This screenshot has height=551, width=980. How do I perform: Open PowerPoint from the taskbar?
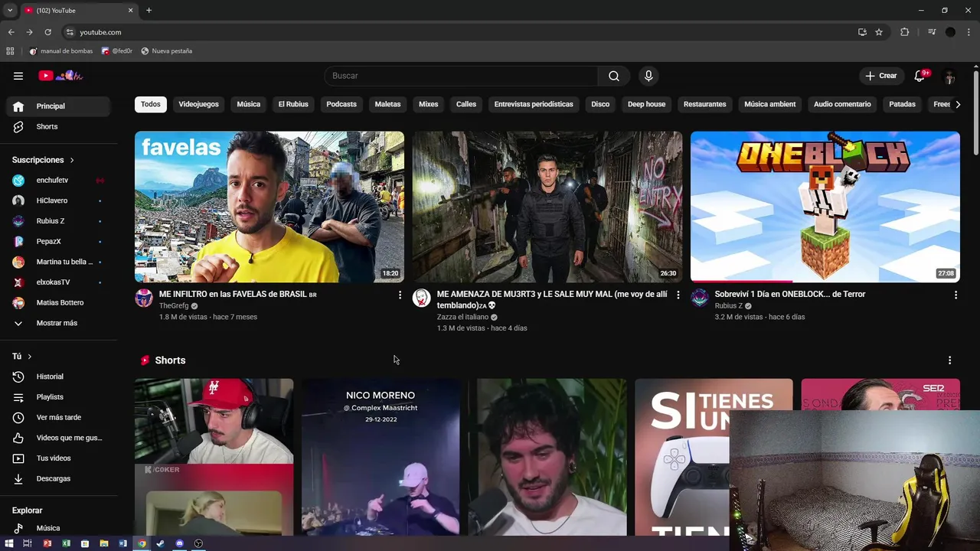(x=47, y=543)
